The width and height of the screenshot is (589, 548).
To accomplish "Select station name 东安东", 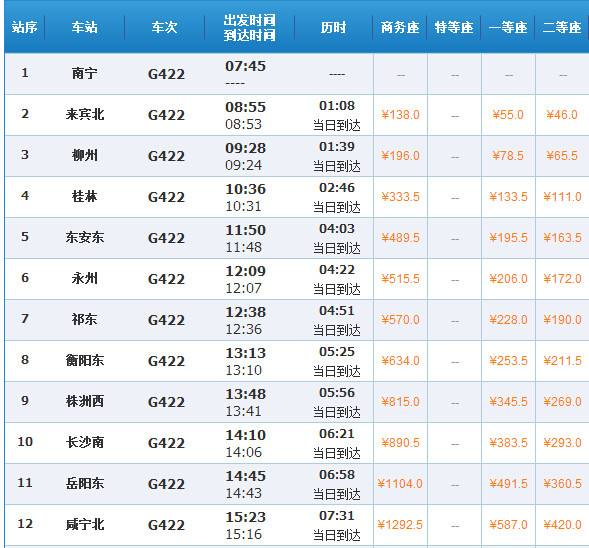I will [85, 237].
